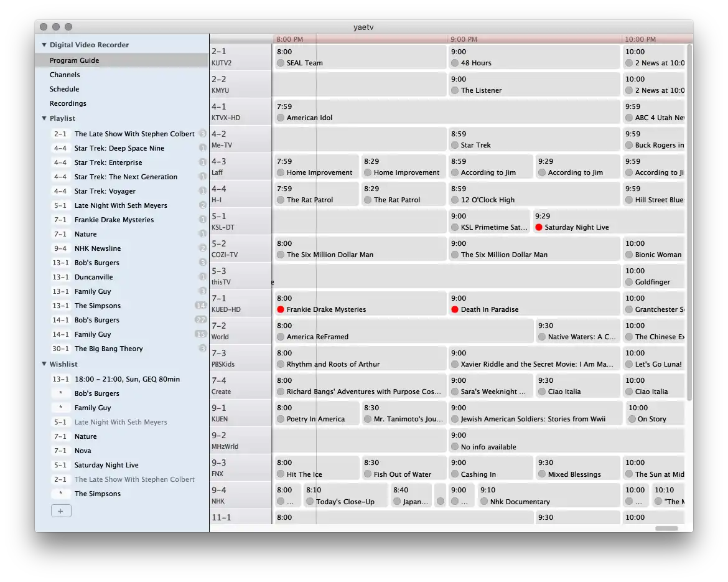Add new wishlist item with plus button
Viewport: 728px width, 582px height.
[61, 511]
